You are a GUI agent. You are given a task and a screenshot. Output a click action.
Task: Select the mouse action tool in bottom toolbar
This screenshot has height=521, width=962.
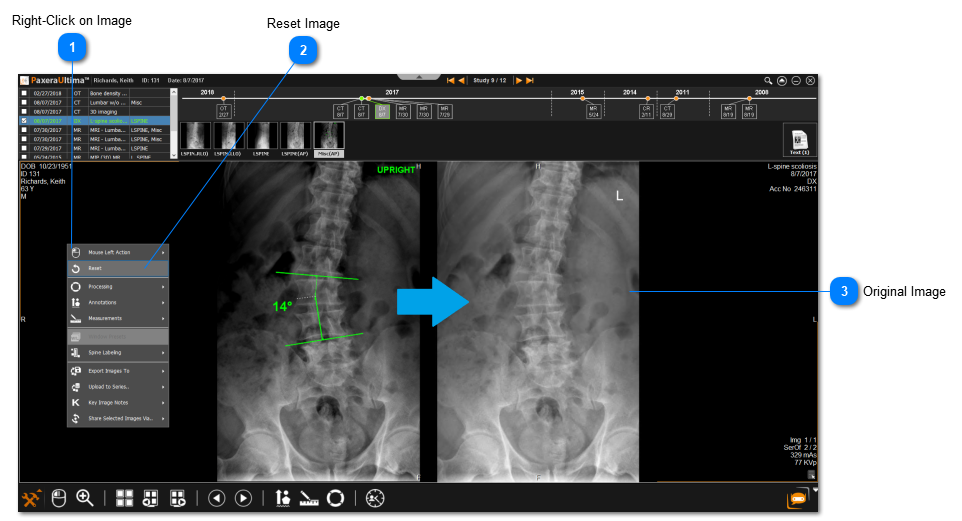click(x=59, y=497)
